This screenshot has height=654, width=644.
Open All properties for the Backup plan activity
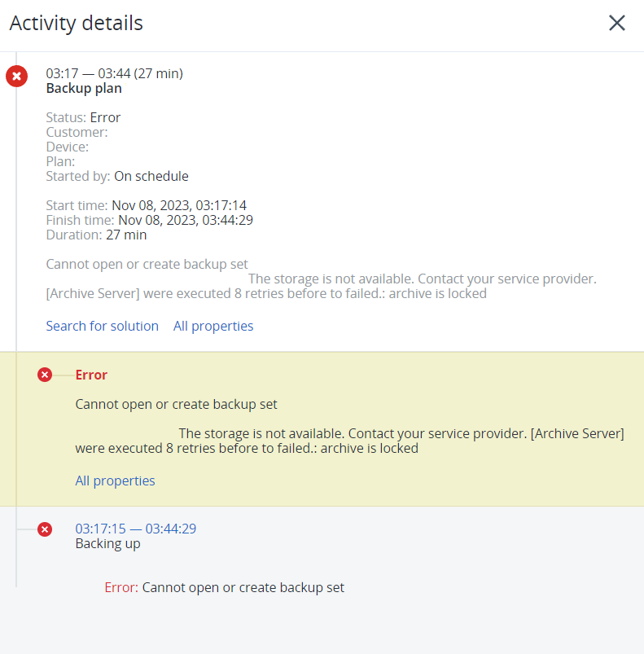213,326
